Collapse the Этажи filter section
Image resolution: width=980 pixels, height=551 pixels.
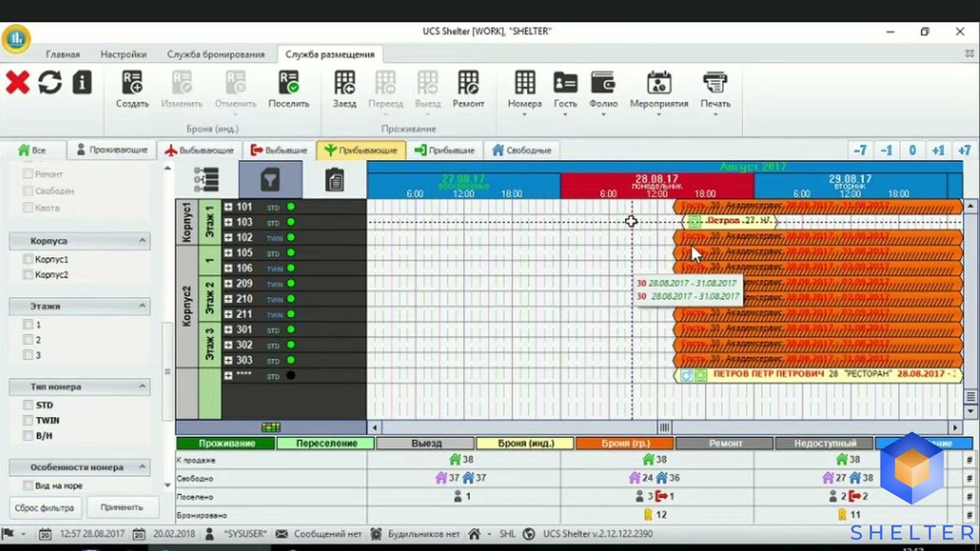tap(142, 306)
